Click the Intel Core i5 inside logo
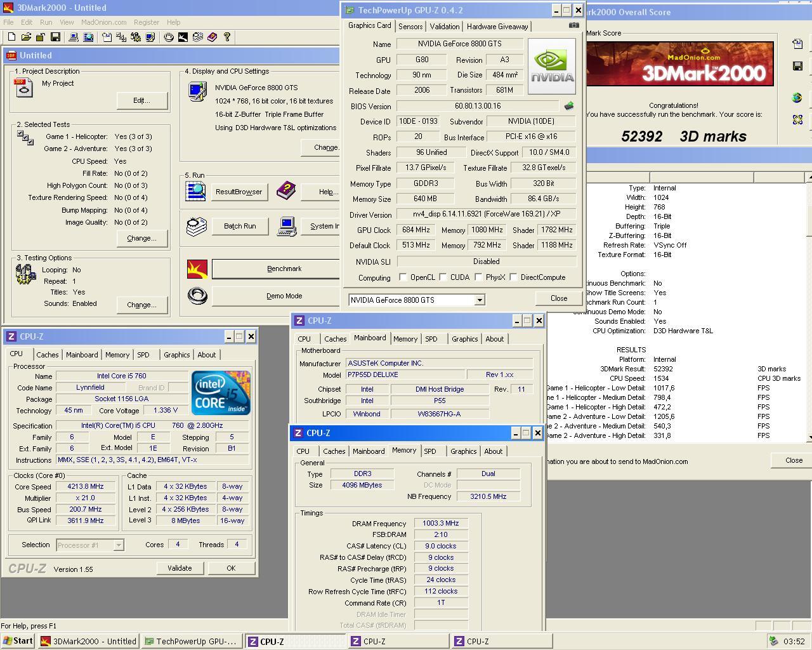 221,393
